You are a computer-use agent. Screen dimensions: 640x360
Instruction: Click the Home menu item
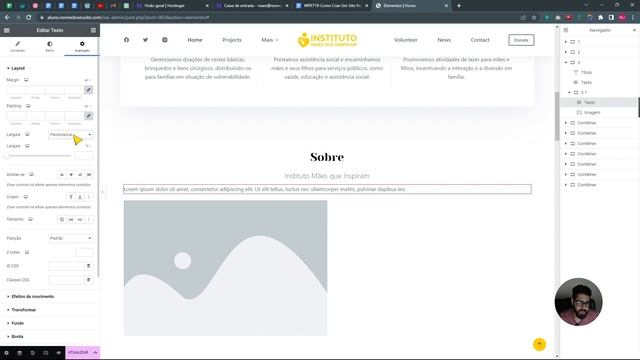pos(195,40)
